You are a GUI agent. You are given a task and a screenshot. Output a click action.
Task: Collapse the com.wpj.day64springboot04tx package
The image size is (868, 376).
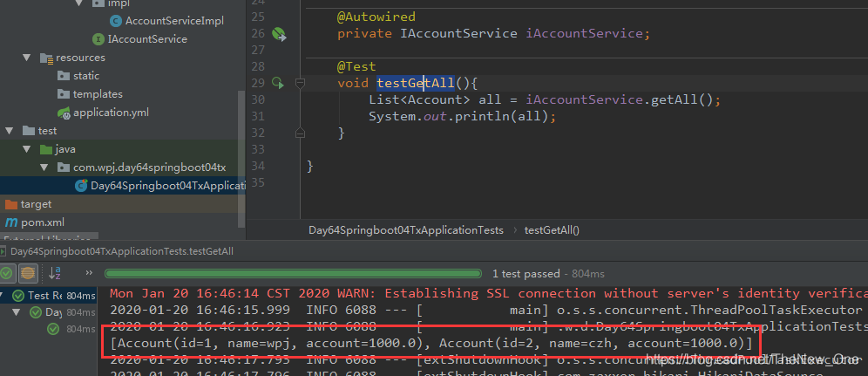[44, 167]
